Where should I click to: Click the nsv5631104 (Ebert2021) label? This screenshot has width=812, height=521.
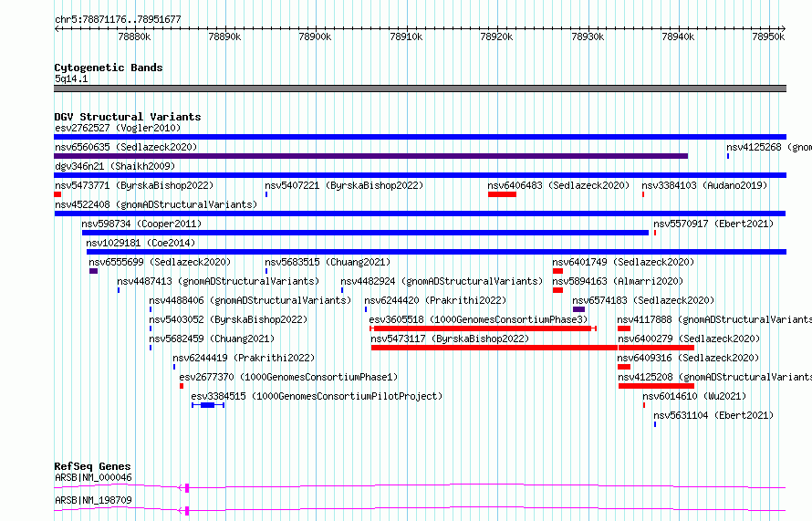pos(713,415)
